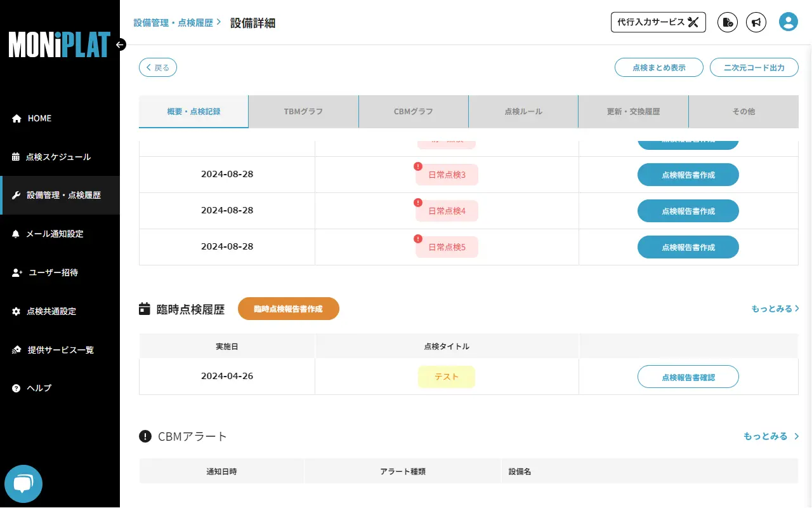Image resolution: width=812 pixels, height=508 pixels.
Task: Select the 日常点検4 inspection tag
Action: coord(447,211)
